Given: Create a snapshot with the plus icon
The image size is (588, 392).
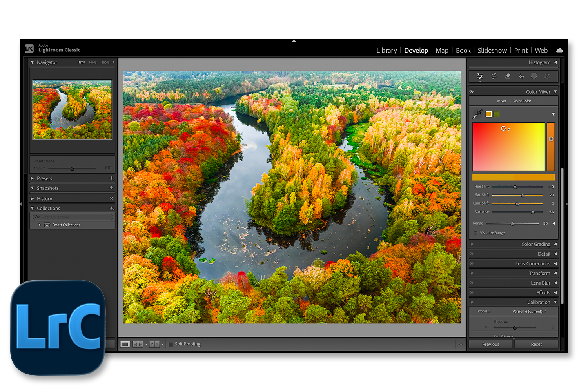Looking at the screenshot, I should point(111,188).
